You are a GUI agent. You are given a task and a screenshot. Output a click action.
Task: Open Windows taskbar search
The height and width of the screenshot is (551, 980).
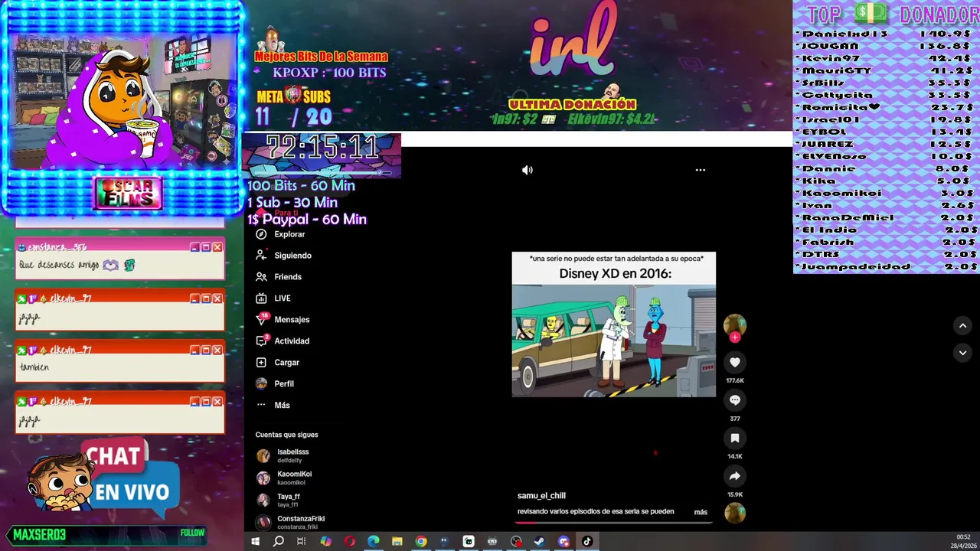pyautogui.click(x=279, y=542)
